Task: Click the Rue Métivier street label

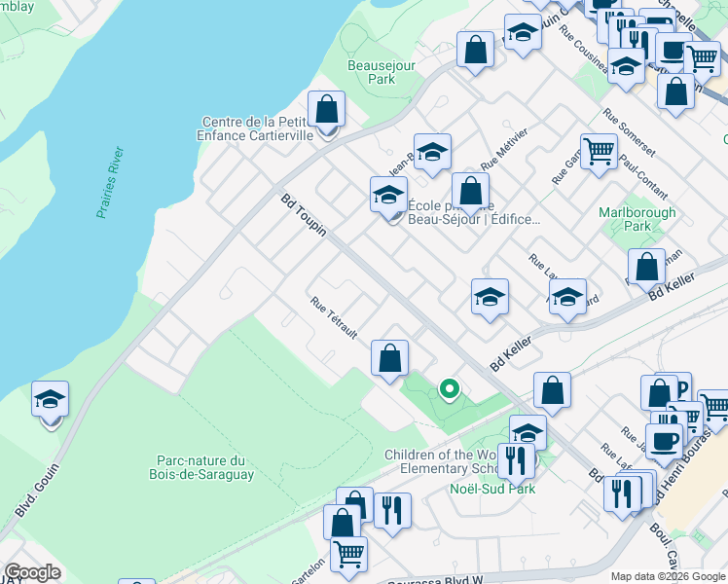Action: coord(504,150)
